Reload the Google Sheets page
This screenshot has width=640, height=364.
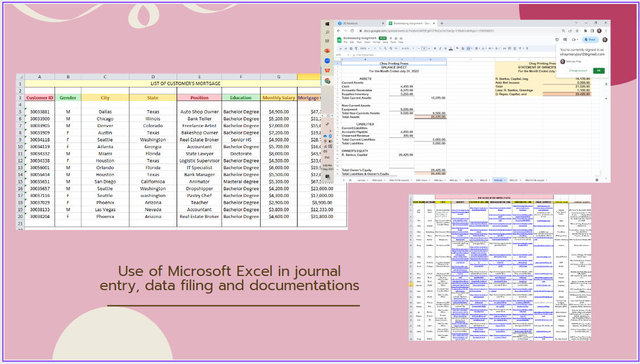352,31
